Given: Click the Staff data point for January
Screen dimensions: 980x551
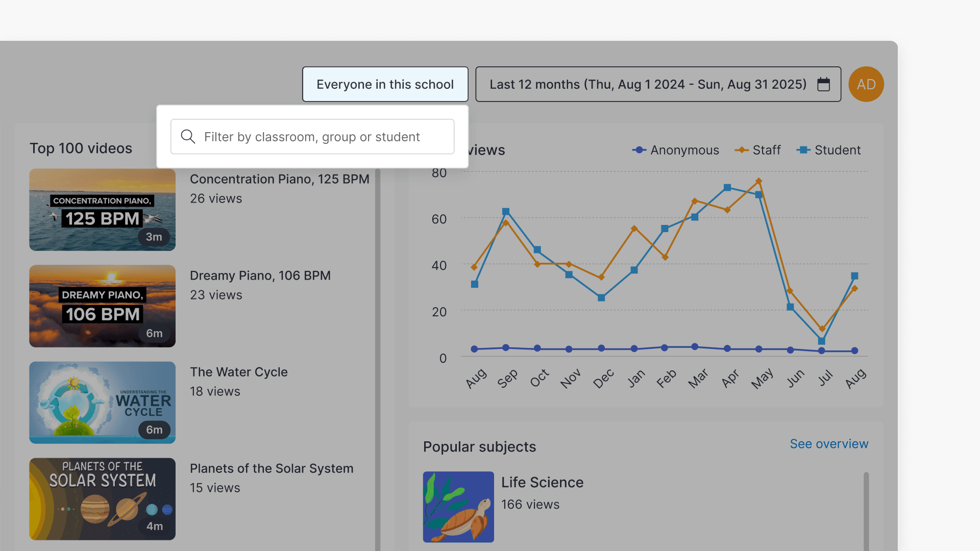Looking at the screenshot, I should 634,229.
